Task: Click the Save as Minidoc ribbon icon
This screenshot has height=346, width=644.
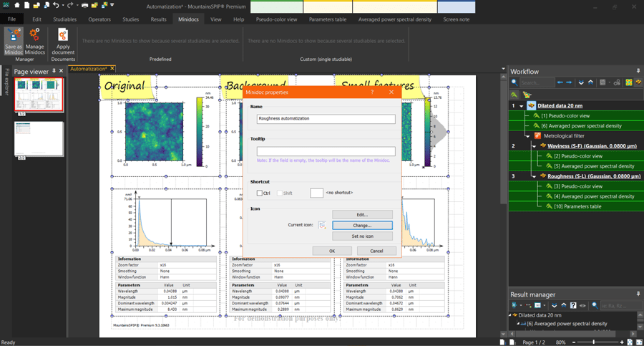Action: coord(14,41)
